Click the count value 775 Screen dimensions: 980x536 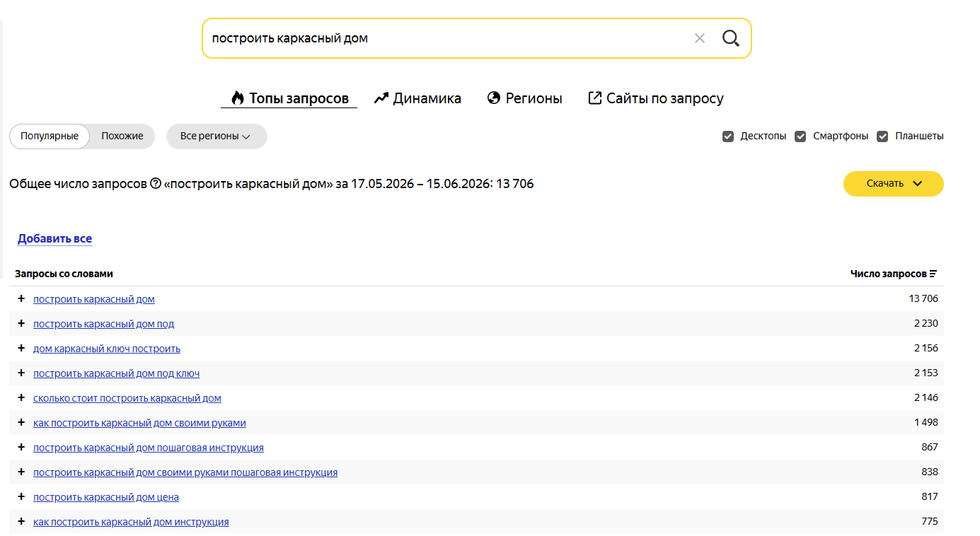coord(930,521)
